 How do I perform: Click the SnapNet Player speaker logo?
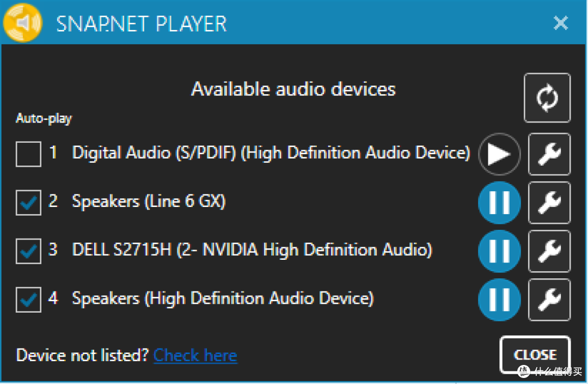[x=22, y=22]
